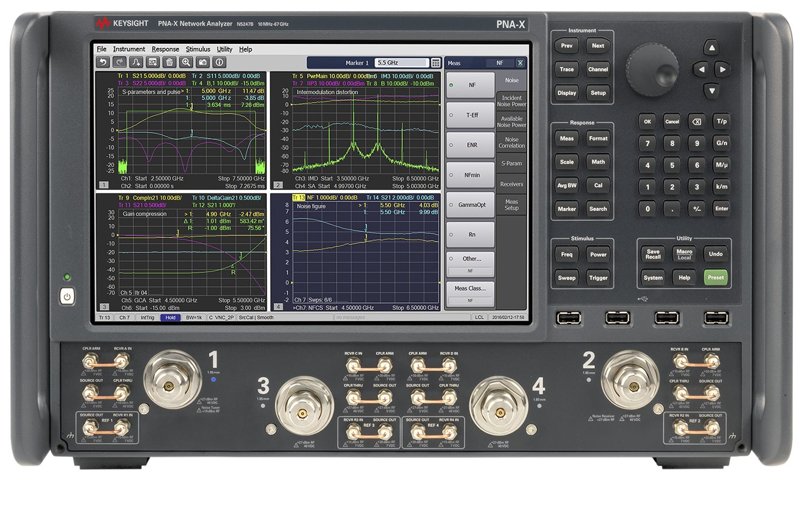The width and height of the screenshot is (805, 532).
Task: Tap the backspace key on the keypad
Action: tap(697, 121)
